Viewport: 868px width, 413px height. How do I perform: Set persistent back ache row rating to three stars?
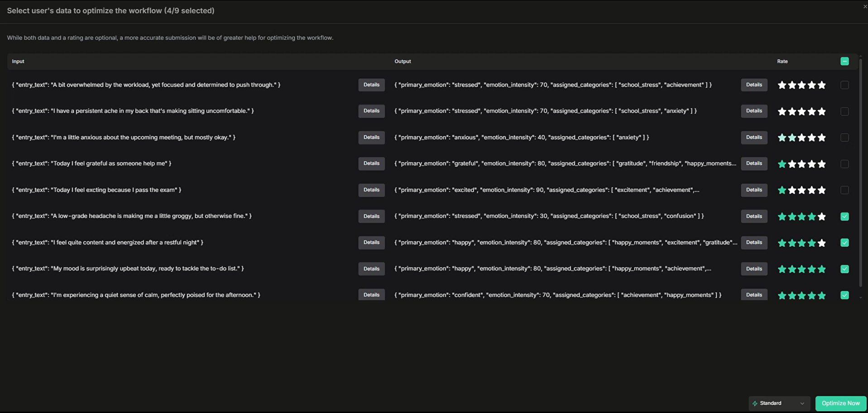click(801, 111)
